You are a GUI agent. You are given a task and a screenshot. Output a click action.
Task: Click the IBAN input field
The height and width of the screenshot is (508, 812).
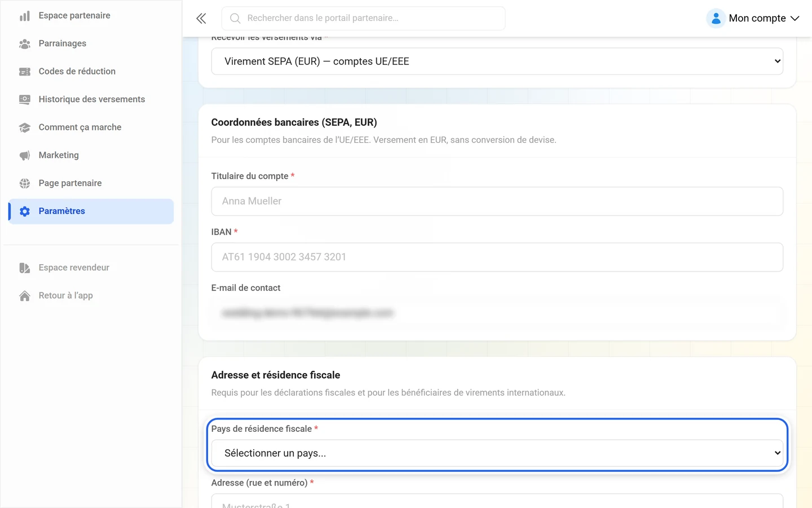[497, 257]
